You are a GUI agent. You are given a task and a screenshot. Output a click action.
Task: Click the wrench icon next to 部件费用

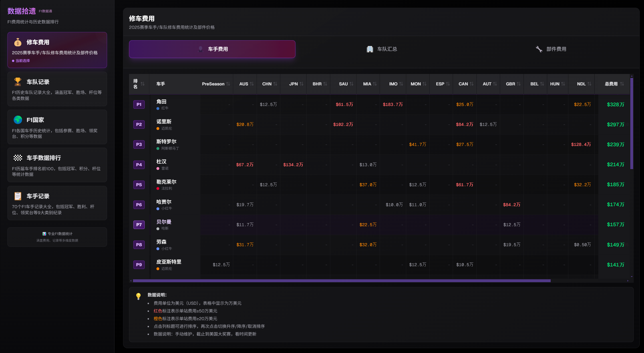pyautogui.click(x=539, y=49)
